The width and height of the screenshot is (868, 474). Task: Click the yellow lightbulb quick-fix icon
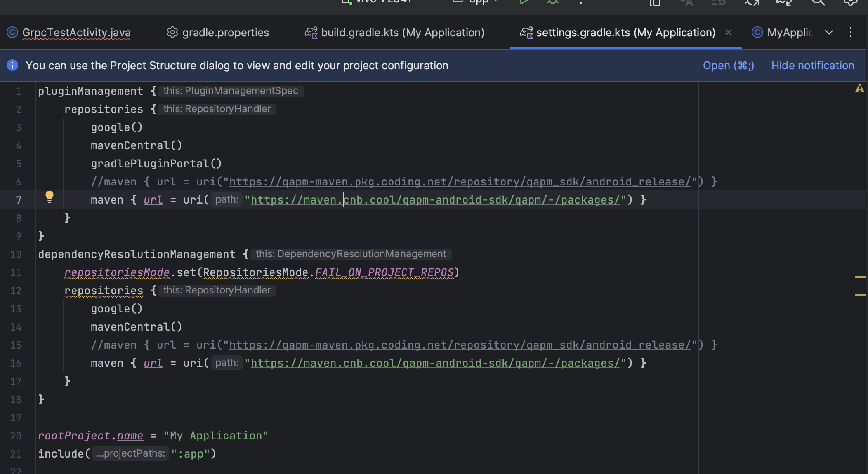click(x=49, y=197)
